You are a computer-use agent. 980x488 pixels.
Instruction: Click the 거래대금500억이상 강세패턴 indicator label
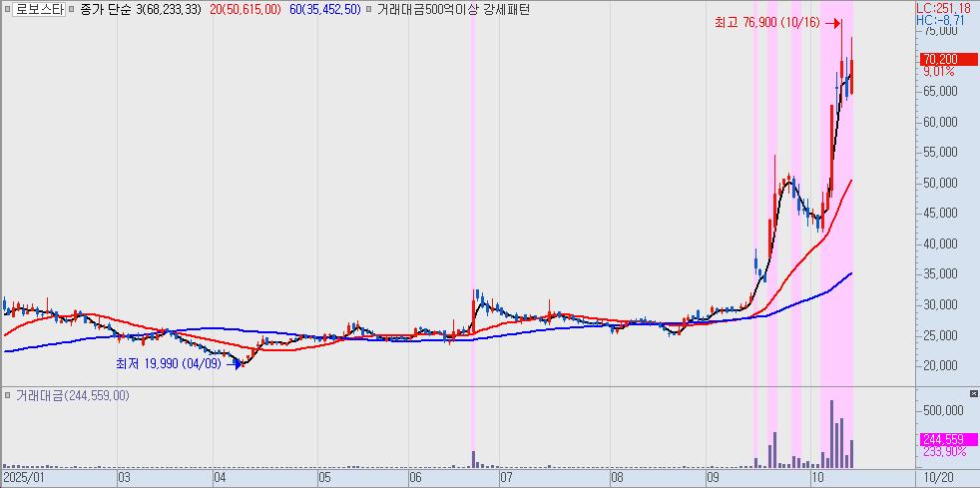click(453, 11)
